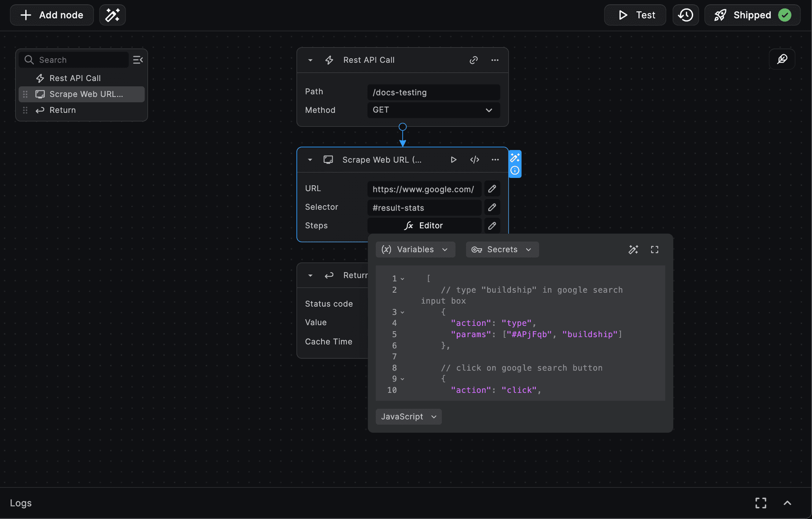Run the Scrape Web URL node play icon
The width and height of the screenshot is (812, 519).
pyautogui.click(x=453, y=160)
